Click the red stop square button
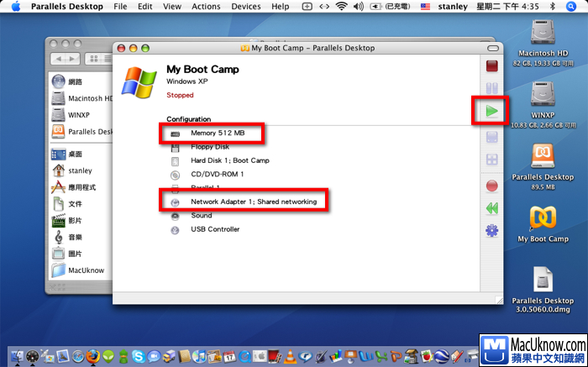Screen dimensions: 588x367 tap(491, 65)
